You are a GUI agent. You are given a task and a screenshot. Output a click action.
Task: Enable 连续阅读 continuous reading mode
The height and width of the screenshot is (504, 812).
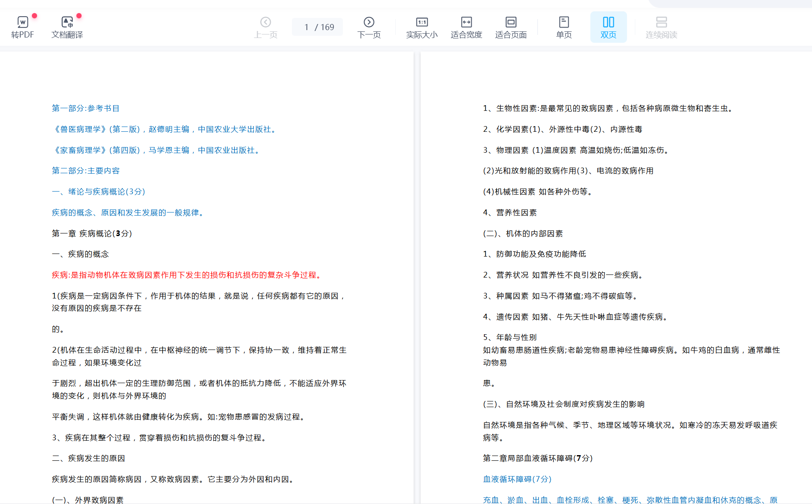661,27
